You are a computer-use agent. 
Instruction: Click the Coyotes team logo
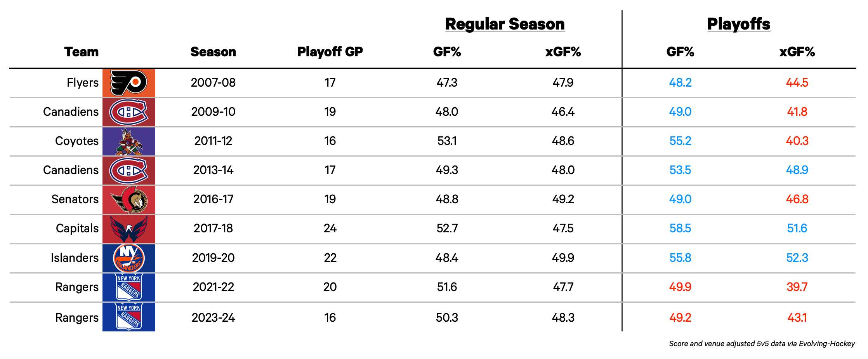click(x=129, y=141)
